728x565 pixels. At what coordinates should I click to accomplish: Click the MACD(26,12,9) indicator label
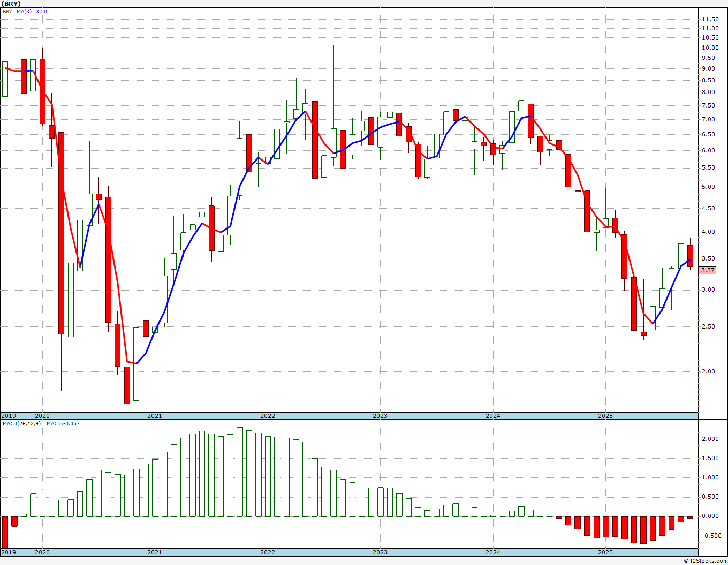coord(21,424)
